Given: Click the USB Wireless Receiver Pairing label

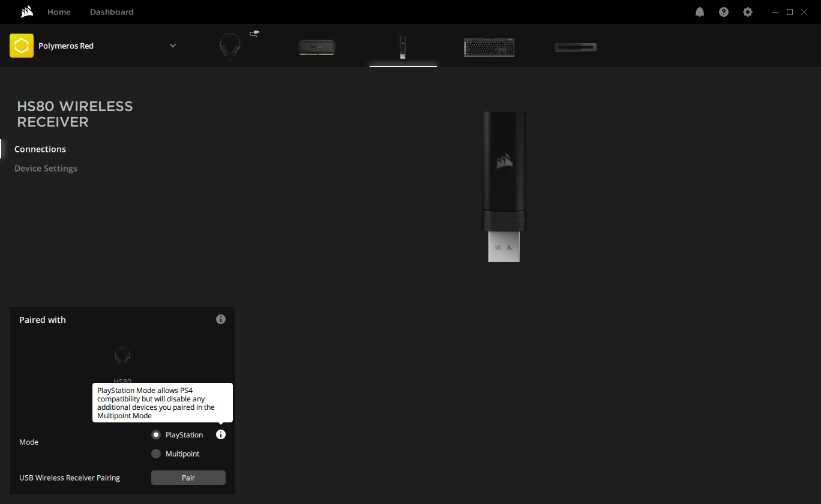Looking at the screenshot, I should [x=70, y=478].
